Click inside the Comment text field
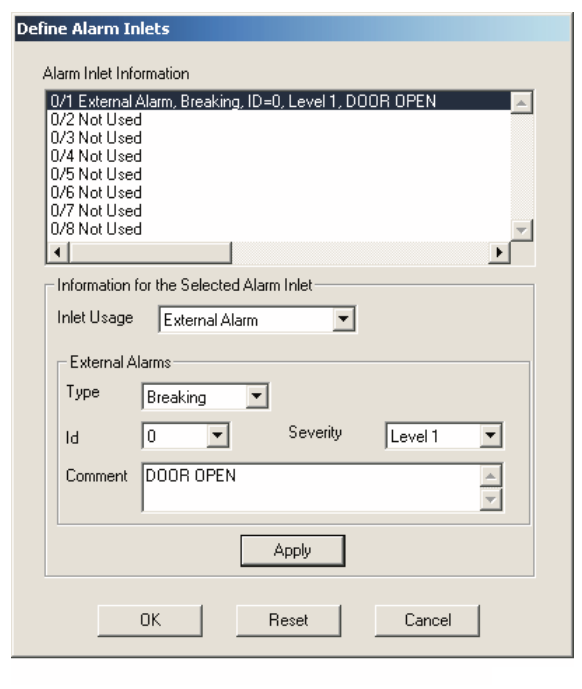Image resolution: width=582 pixels, height=689 pixels. point(311,487)
